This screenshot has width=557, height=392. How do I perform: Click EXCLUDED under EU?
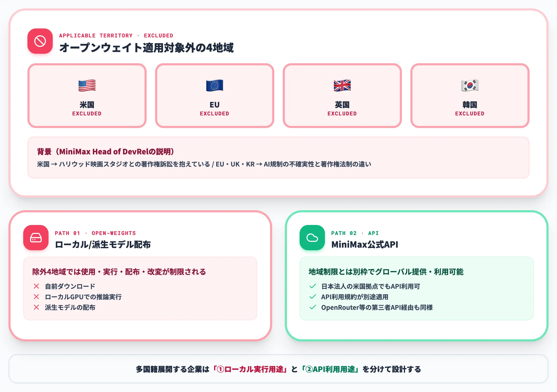(215, 114)
